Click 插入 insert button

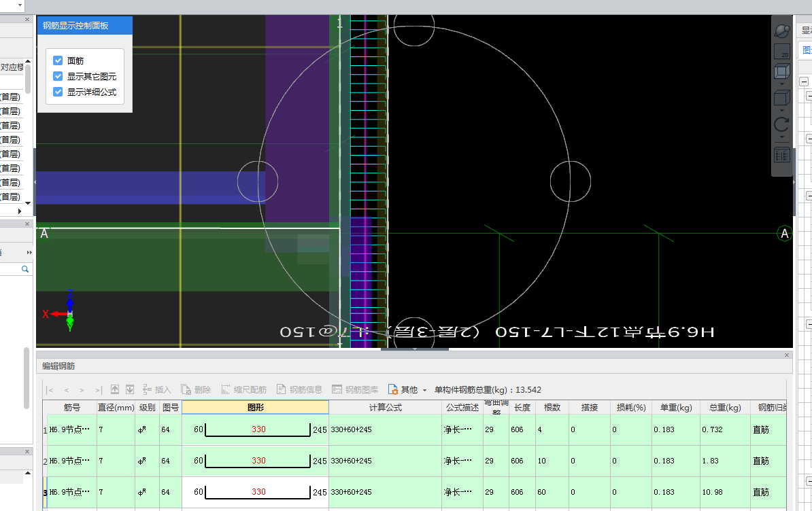[x=156, y=389]
